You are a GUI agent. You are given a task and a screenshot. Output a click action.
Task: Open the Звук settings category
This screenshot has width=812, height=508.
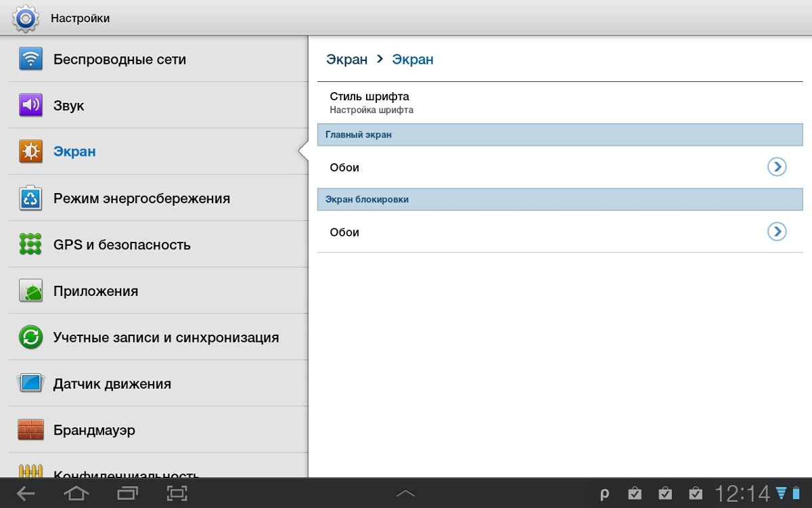[69, 106]
